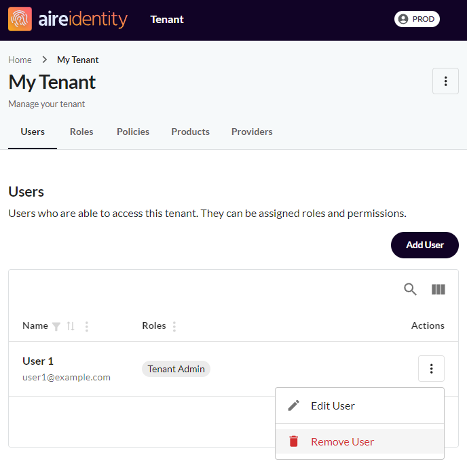
Task: Open the Products tab
Action: [191, 132]
